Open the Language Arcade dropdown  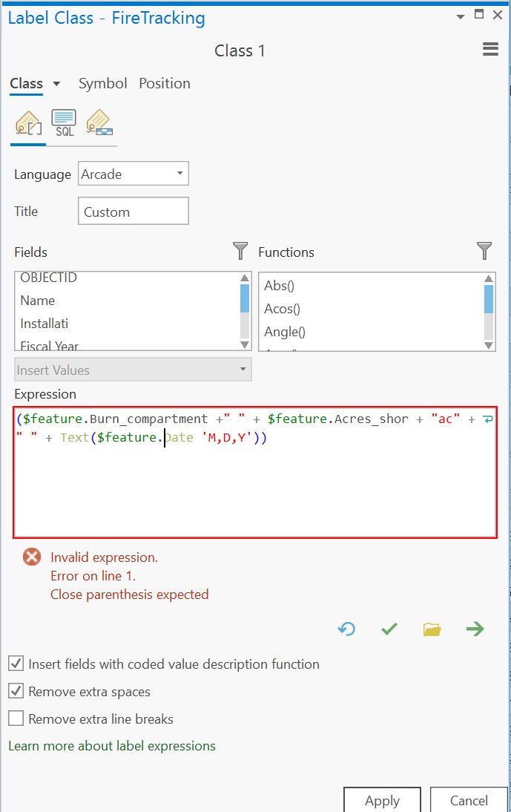(133, 174)
